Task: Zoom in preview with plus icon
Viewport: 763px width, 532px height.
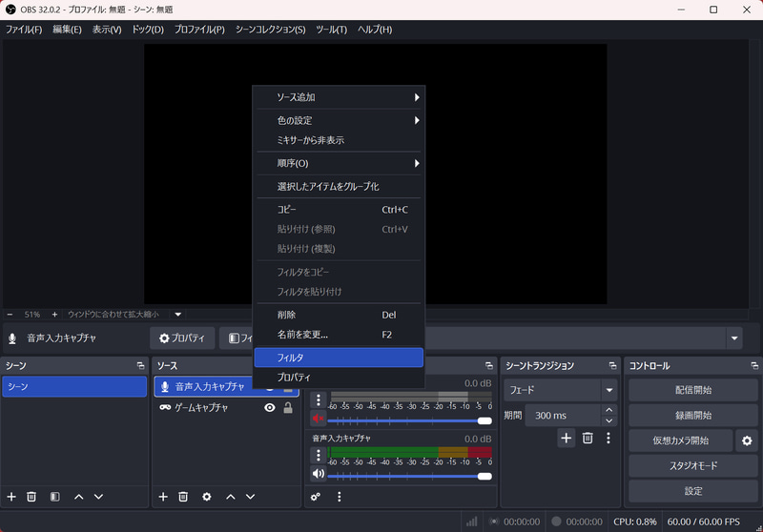Action: pos(54,315)
